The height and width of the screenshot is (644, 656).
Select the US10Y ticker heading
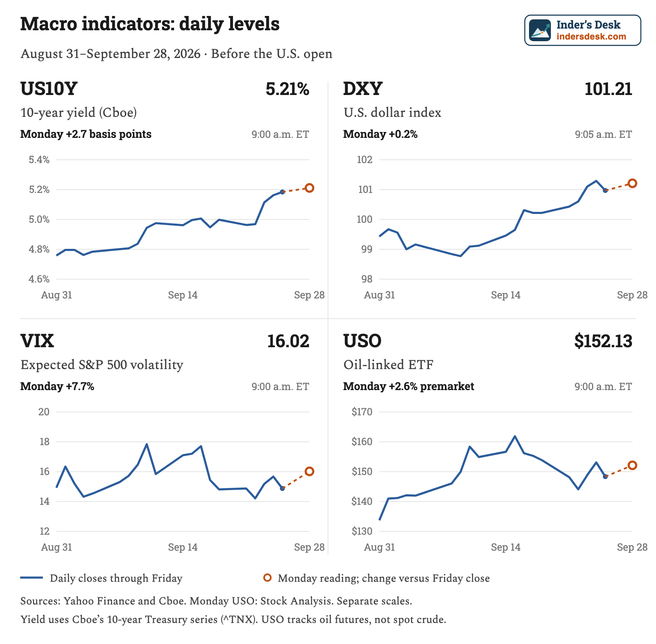49,89
